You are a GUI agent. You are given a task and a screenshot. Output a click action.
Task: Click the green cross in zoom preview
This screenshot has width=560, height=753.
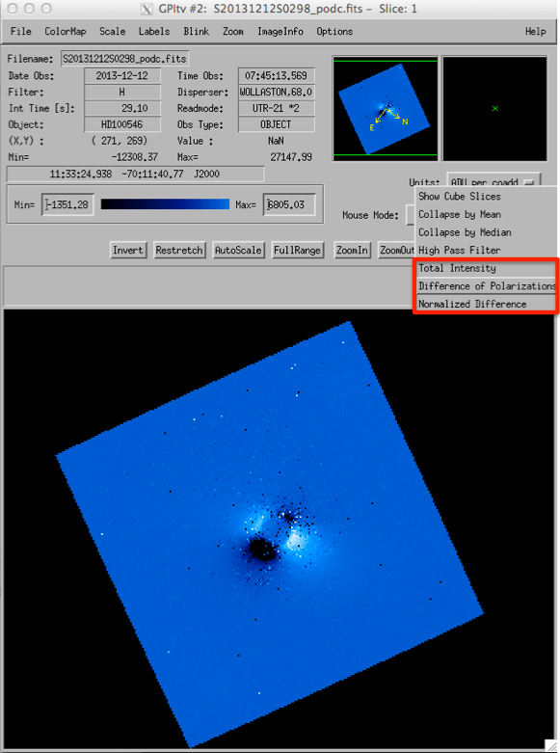[x=495, y=109]
